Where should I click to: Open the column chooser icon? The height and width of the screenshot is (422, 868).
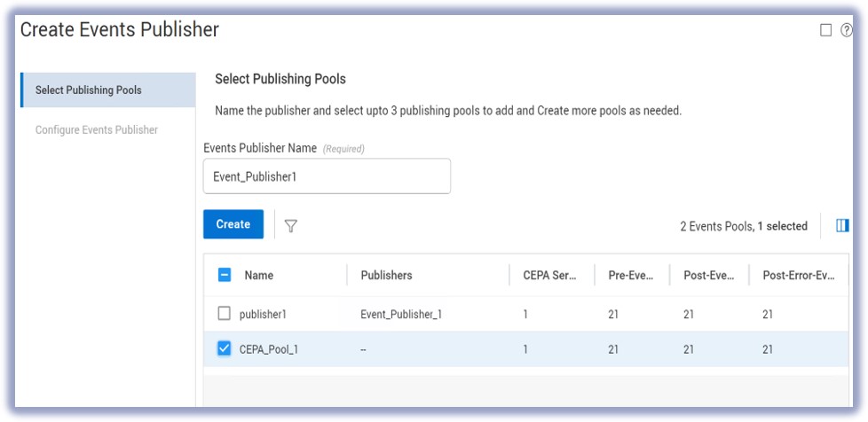841,226
